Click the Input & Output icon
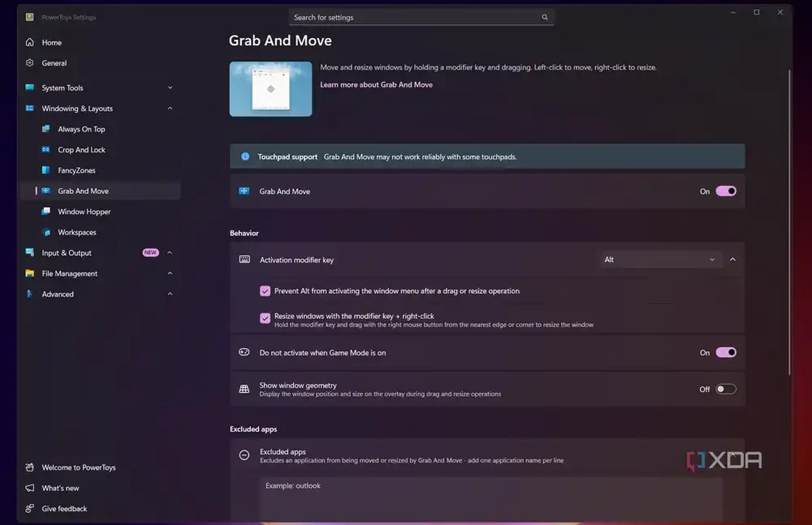Image resolution: width=812 pixels, height=525 pixels. pos(30,253)
